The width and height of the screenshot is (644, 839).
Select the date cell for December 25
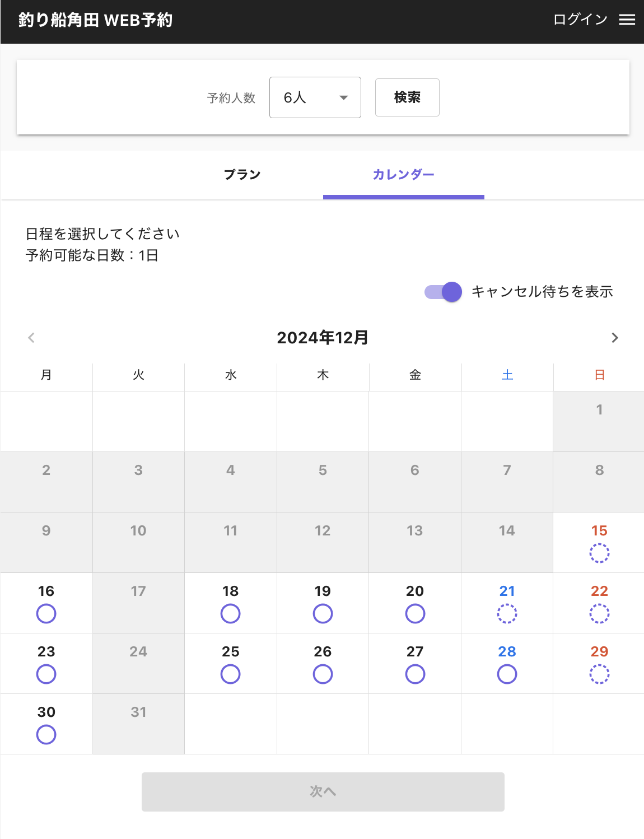point(231,663)
